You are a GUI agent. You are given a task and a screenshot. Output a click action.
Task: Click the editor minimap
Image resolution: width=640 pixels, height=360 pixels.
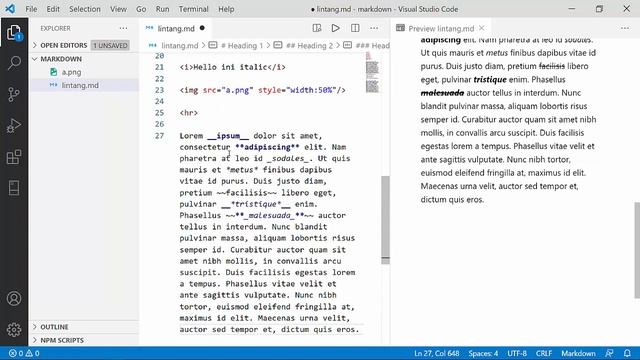pos(372,73)
